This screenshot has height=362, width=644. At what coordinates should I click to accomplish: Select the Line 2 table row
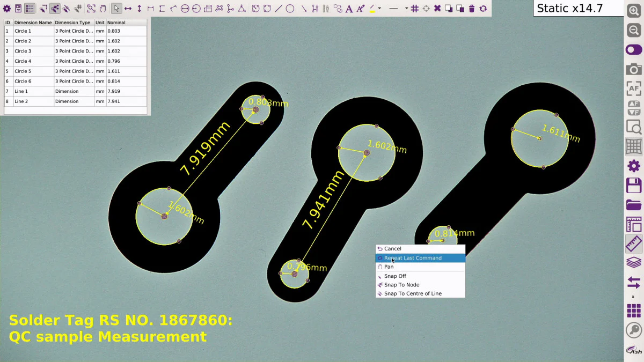pos(76,101)
